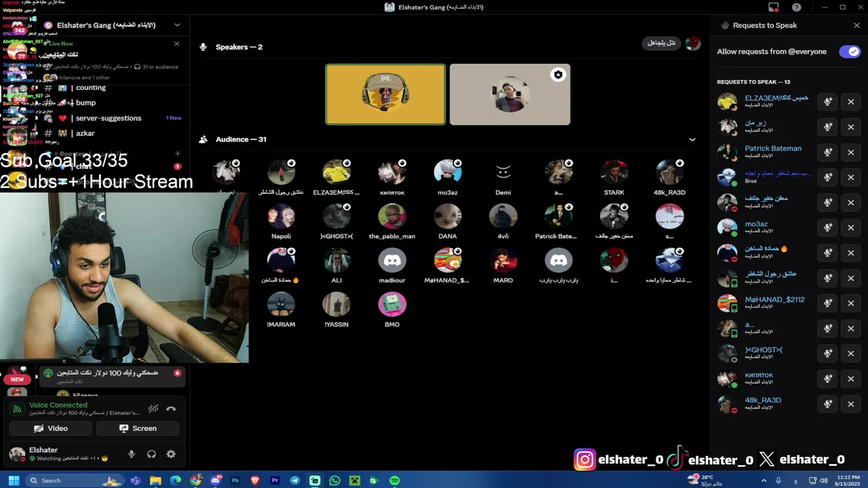Turn on camera with Video button
Image resolution: width=868 pixels, height=488 pixels.
click(51, 428)
